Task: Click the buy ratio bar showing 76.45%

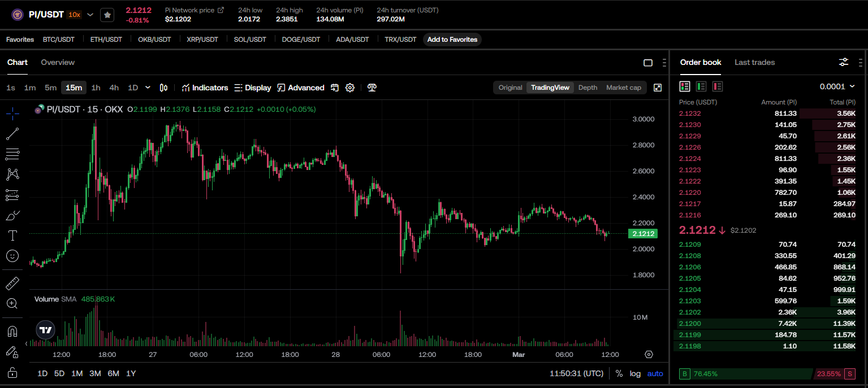Action: point(745,374)
